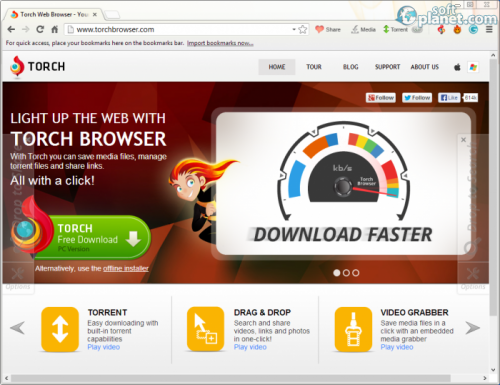Close the right Drop to Search panel
Screen dimensions: 500x385
pos(463,140)
